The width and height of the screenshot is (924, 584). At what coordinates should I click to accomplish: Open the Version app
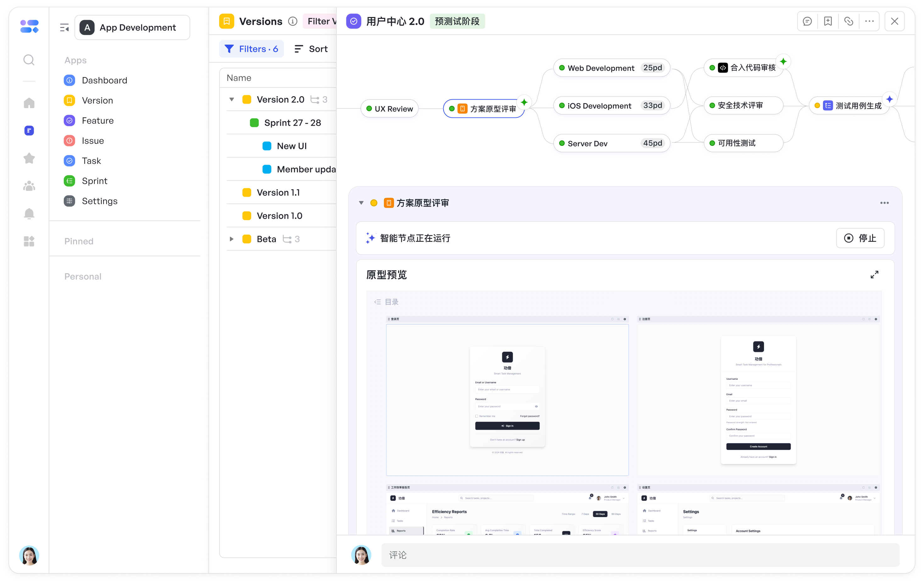[89, 101]
